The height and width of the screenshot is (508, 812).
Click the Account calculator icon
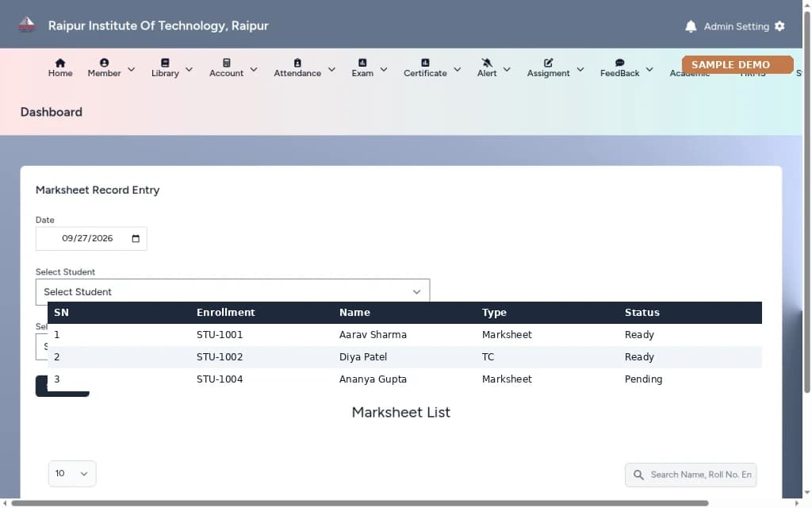click(226, 63)
